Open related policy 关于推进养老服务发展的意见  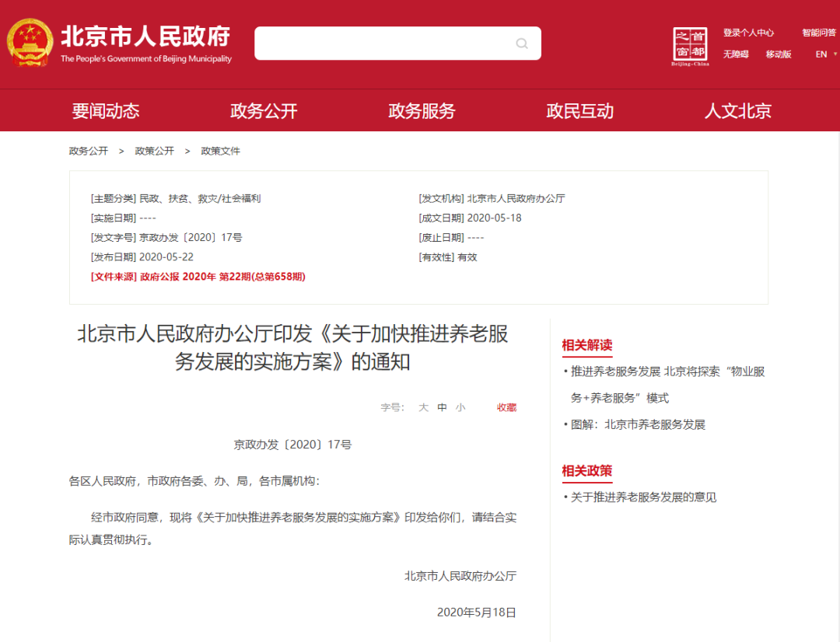(643, 497)
